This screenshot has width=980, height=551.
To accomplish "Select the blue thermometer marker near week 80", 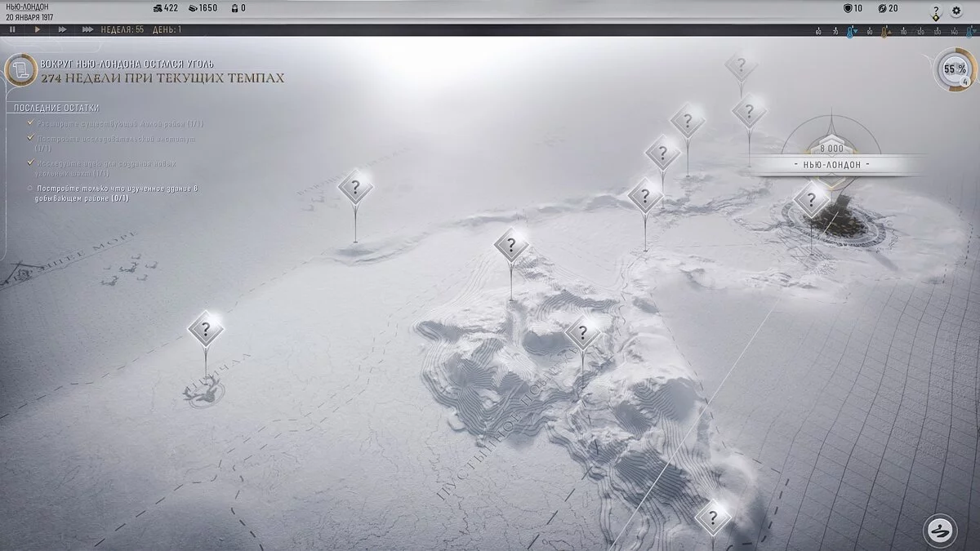I will coord(850,32).
